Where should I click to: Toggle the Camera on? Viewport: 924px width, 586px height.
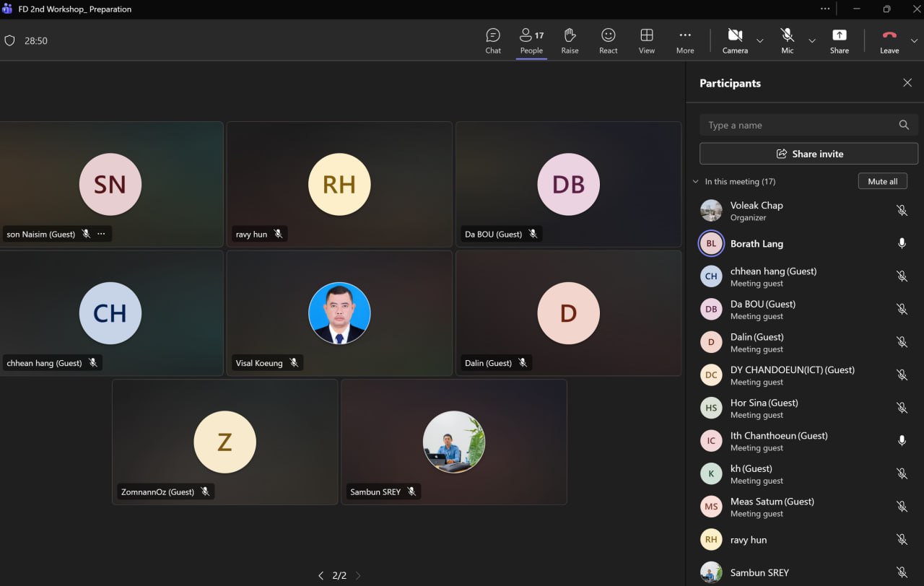(735, 40)
